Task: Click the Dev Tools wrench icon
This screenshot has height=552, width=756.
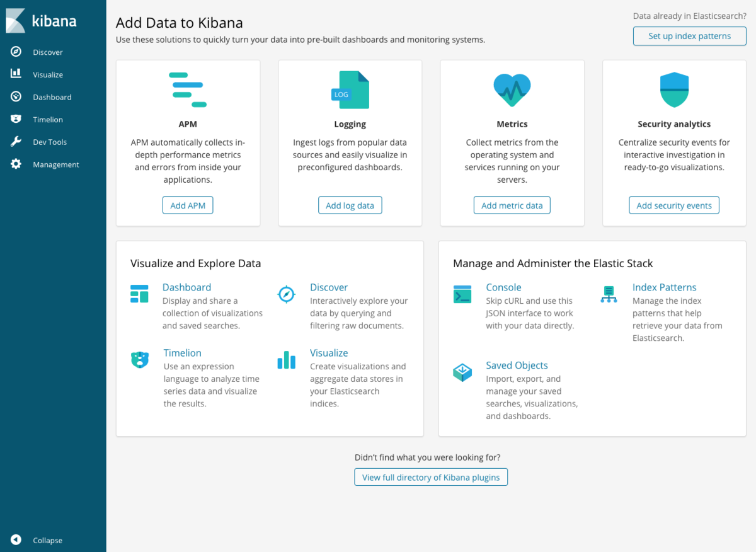Action: [16, 142]
